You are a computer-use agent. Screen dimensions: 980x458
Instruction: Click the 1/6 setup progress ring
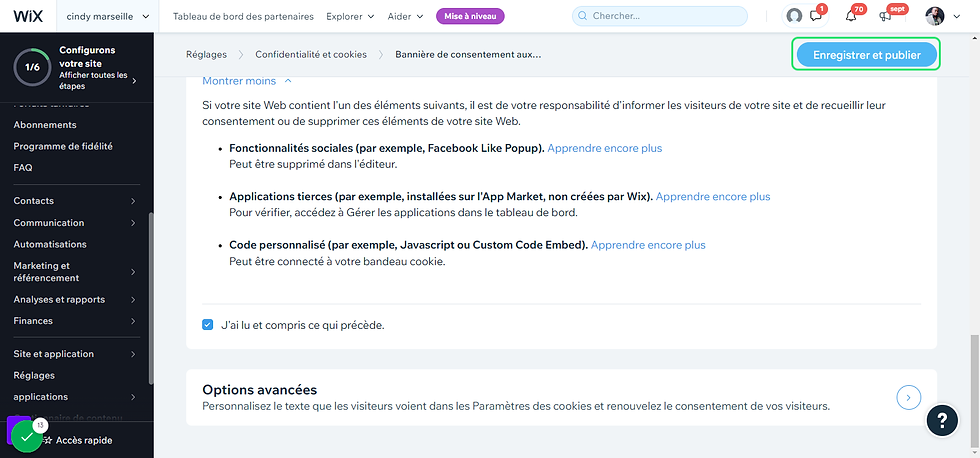tap(32, 67)
